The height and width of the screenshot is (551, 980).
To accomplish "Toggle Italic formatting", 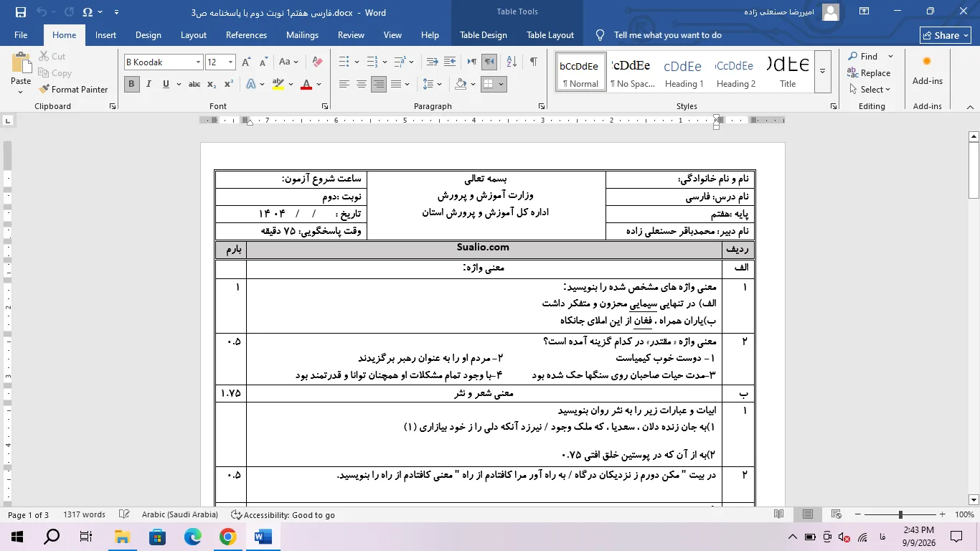I will [149, 84].
